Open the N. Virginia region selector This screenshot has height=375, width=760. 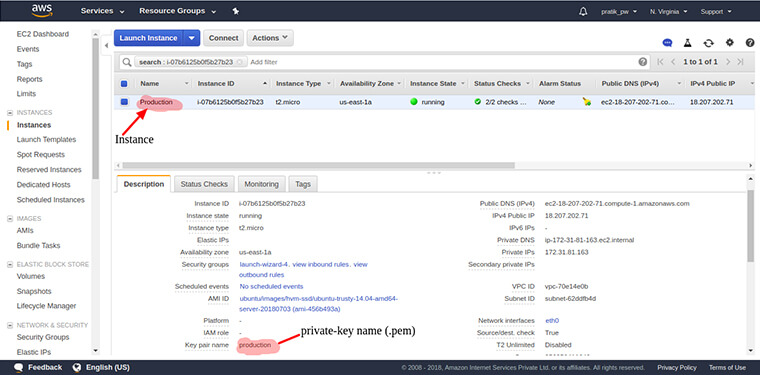click(669, 12)
